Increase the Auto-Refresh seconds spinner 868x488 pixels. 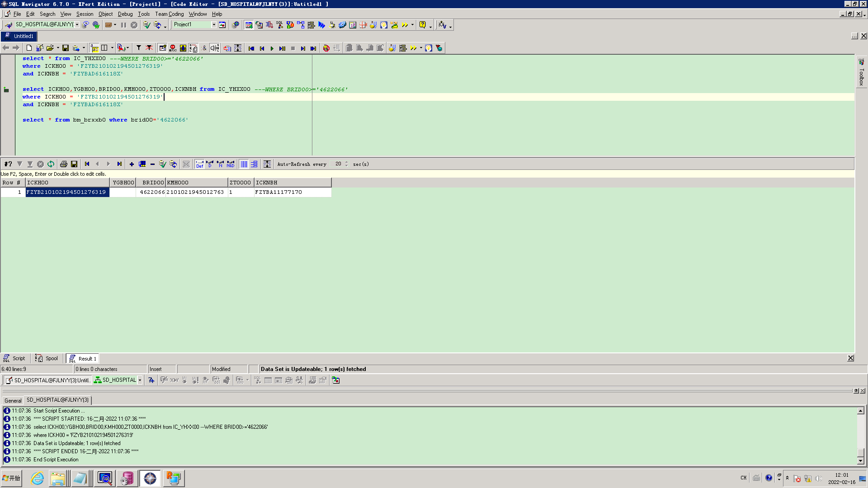(347, 162)
